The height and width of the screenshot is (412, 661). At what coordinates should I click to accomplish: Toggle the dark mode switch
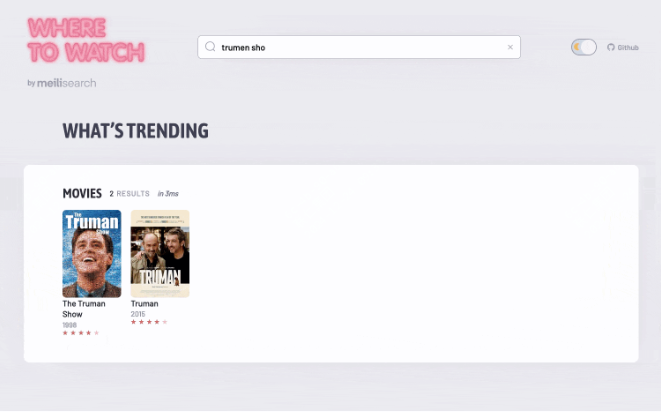[x=584, y=47]
